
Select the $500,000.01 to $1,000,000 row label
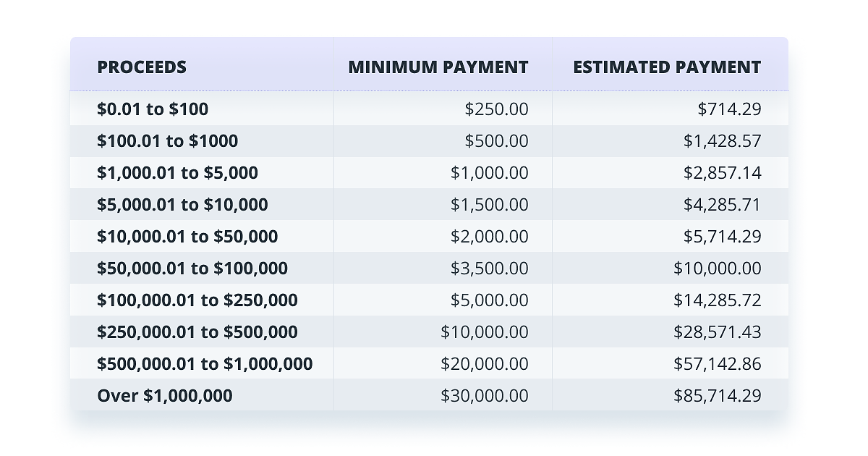(205, 364)
